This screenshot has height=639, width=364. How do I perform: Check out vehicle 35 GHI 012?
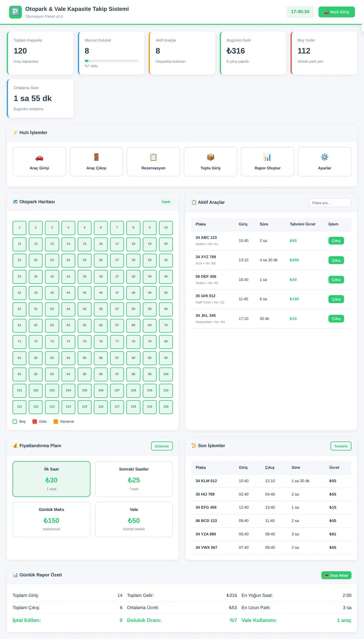pyautogui.click(x=336, y=299)
